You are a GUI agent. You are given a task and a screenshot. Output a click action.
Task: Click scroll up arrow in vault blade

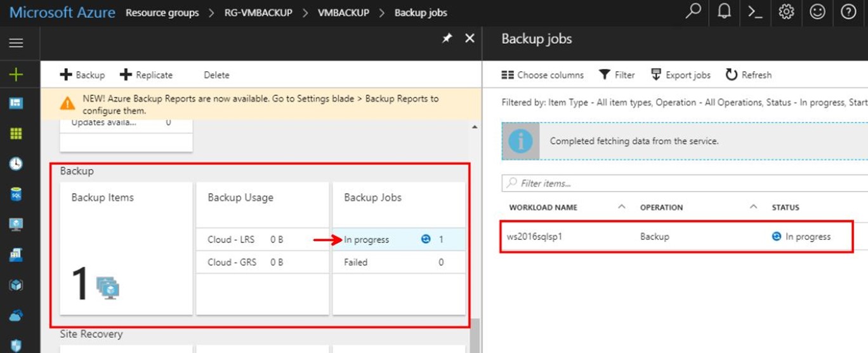click(475, 126)
